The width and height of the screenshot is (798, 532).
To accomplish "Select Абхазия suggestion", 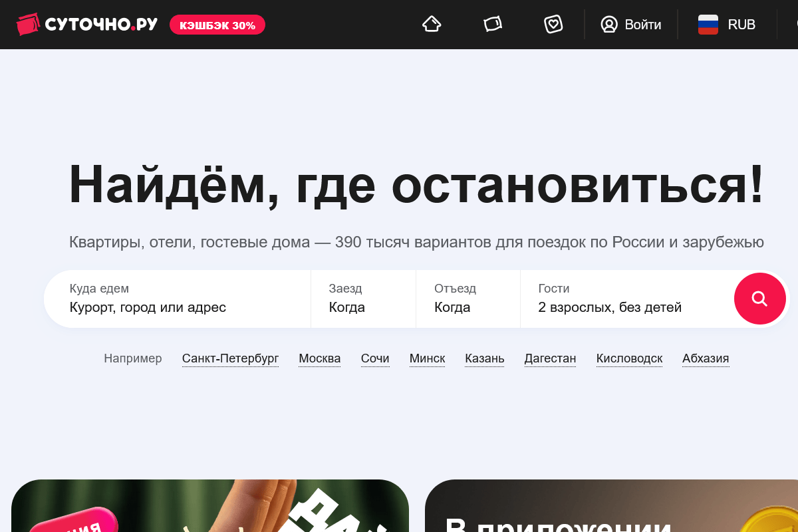I will coord(706,359).
